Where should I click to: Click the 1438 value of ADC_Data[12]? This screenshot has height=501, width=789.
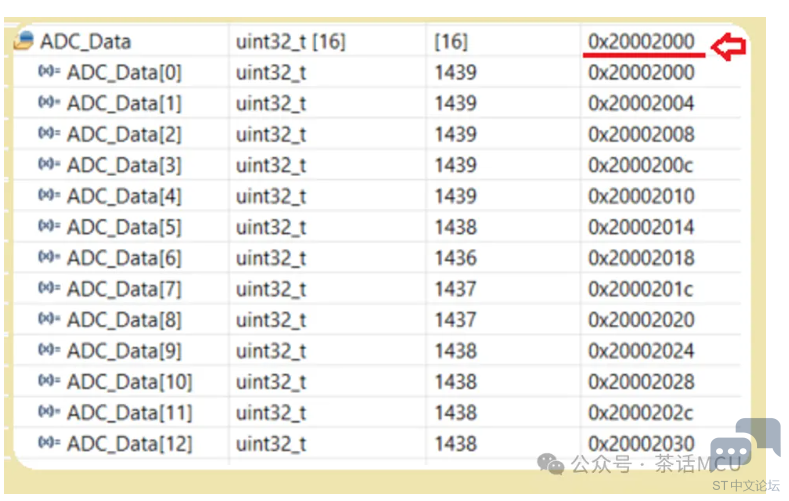tap(455, 444)
